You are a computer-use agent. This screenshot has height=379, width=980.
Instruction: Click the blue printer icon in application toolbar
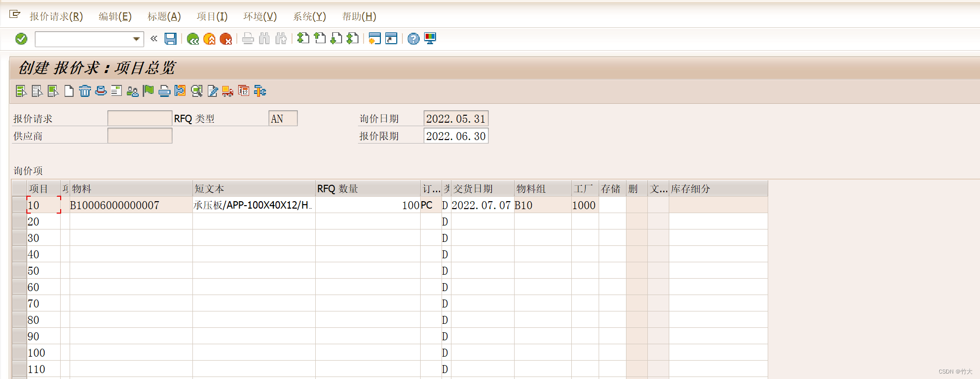(x=164, y=91)
